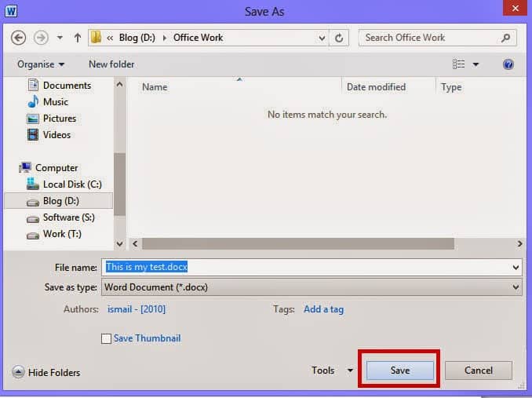
Task: Sort files by Date modified column
Action: (377, 87)
